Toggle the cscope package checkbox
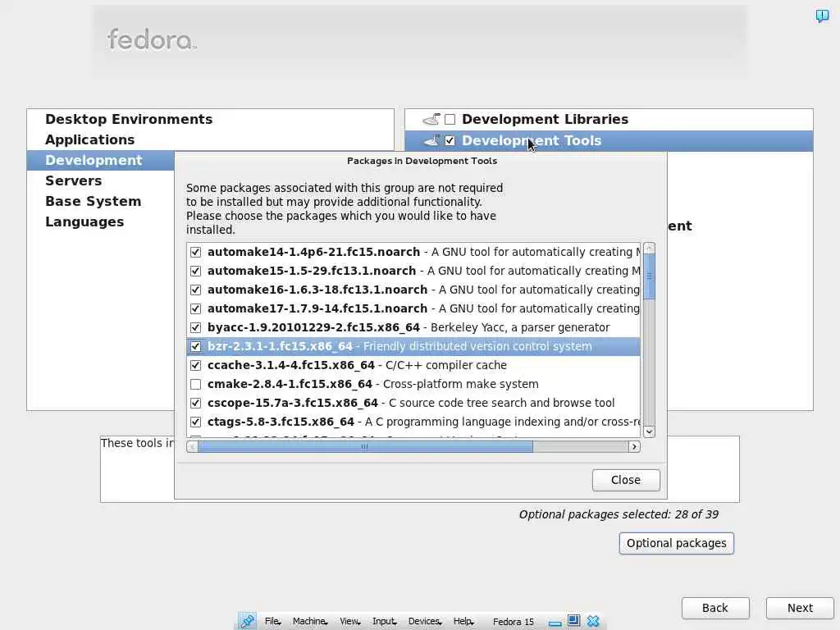 point(195,403)
